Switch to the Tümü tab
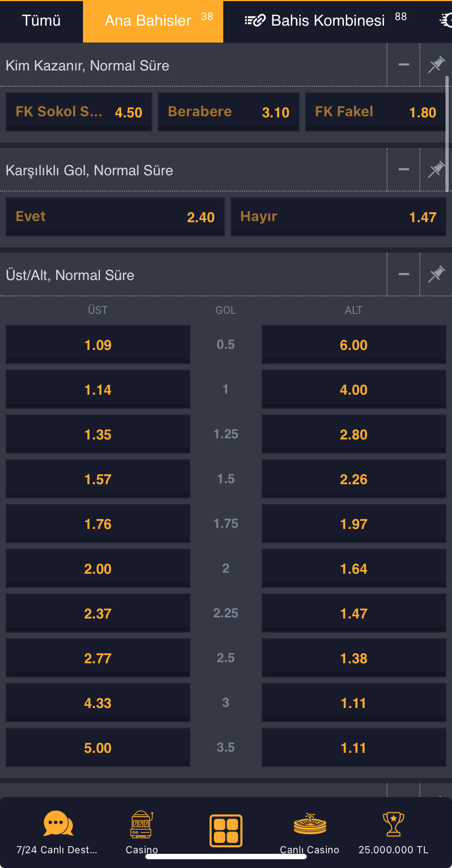 pyautogui.click(x=40, y=20)
